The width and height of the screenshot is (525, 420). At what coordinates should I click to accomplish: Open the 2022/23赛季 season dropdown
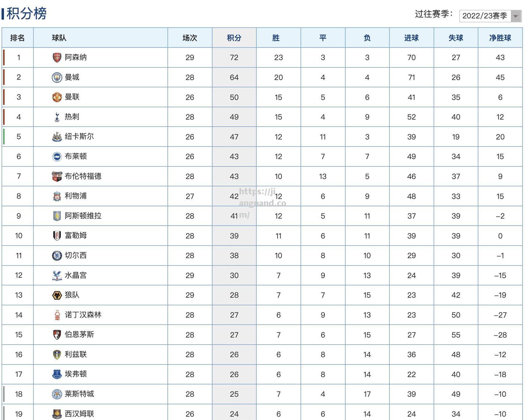click(x=490, y=16)
